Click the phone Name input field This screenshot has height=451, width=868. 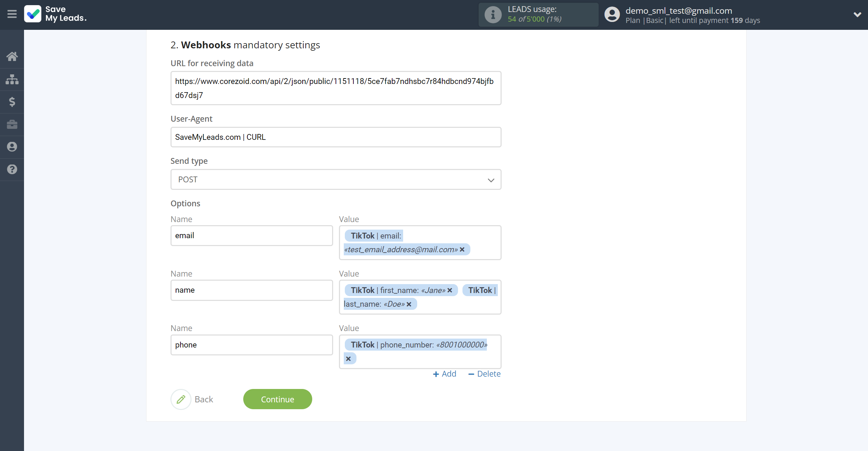[252, 345]
